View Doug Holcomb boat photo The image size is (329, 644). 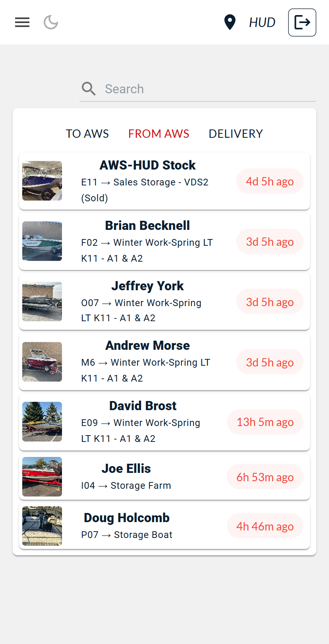coord(42,526)
